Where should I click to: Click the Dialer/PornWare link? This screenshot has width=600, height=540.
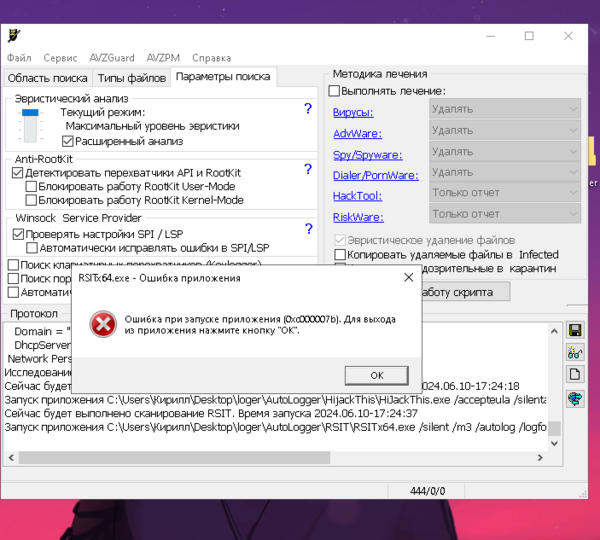(x=375, y=175)
